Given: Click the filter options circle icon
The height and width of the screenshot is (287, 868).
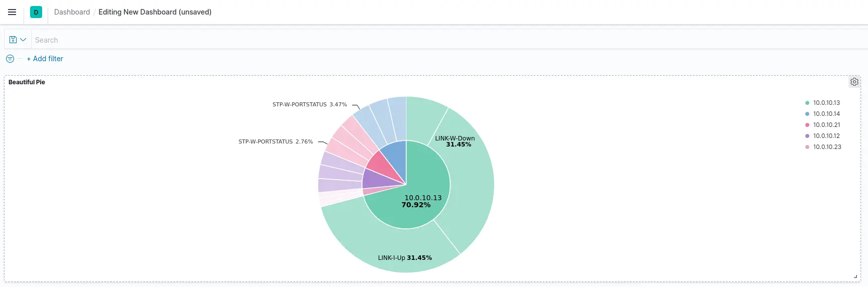Looking at the screenshot, I should pyautogui.click(x=10, y=59).
